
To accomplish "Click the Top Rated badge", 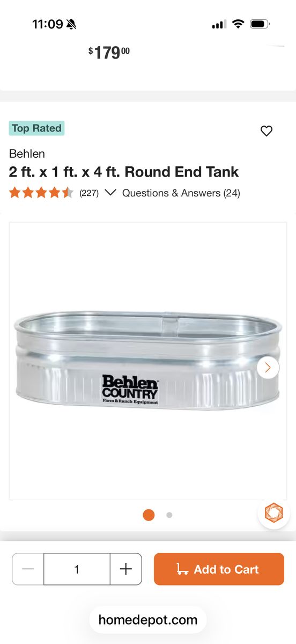I will tap(36, 128).
